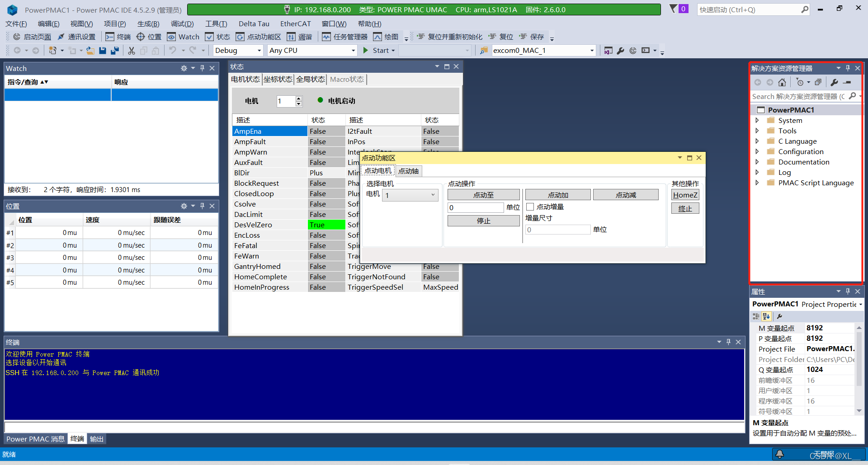Open the 状态 status toolbar icon
This screenshot has width=868, height=465.
[x=217, y=37]
